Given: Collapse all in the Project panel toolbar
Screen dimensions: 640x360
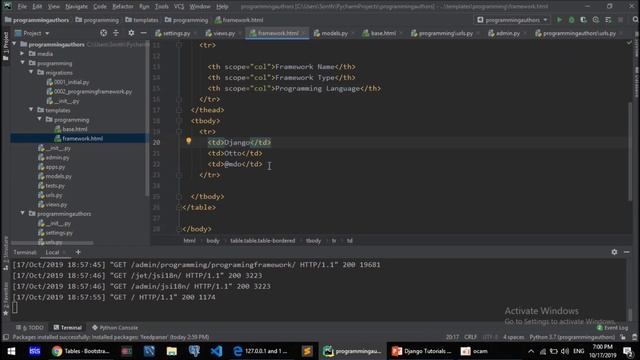Looking at the screenshot, I should [116, 33].
